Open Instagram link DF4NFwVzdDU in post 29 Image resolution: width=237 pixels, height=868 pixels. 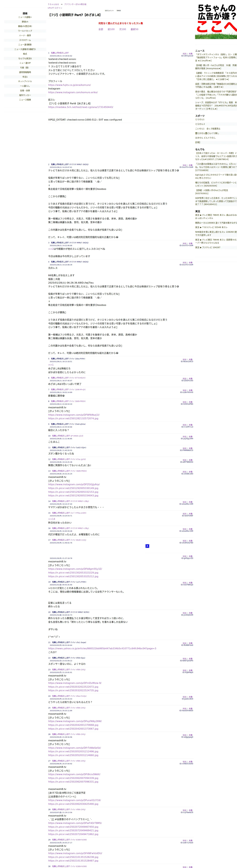(75, 854)
